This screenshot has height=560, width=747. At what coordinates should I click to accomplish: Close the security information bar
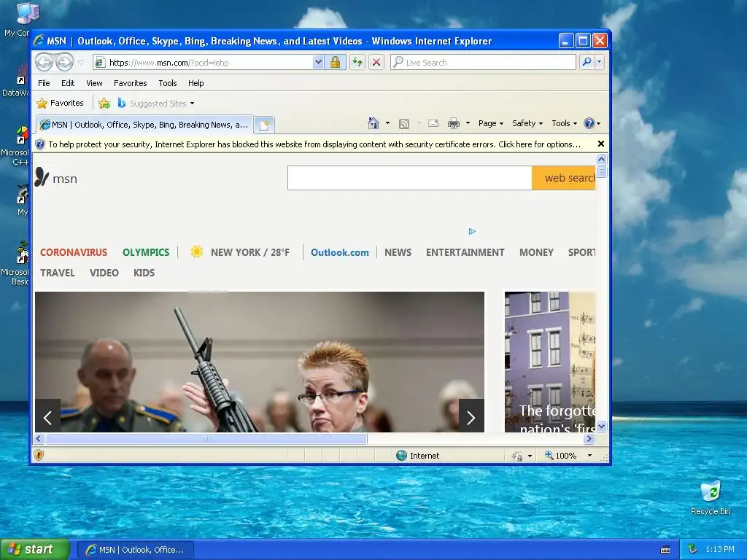click(601, 144)
